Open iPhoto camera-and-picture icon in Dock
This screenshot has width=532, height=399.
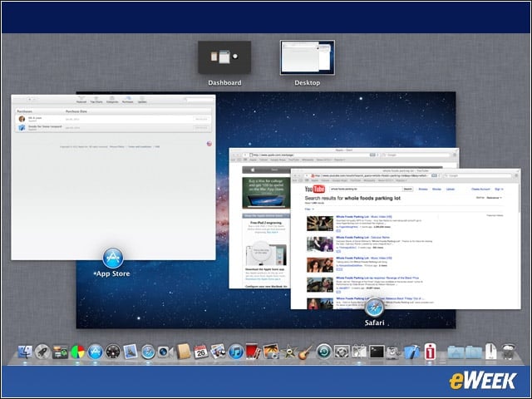[x=271, y=352]
